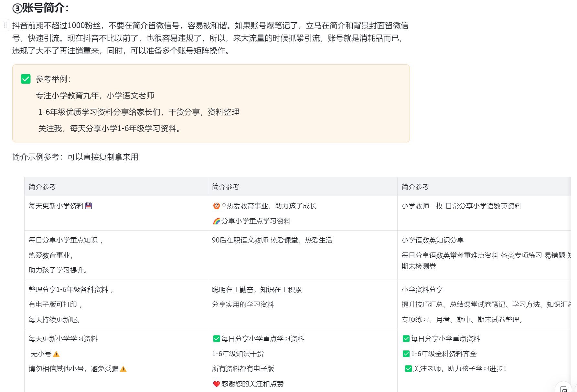This screenshot has height=392, width=577.
Task: Click text 请勿相信其他小号，避免受骗
Action: pyautogui.click(x=74, y=369)
